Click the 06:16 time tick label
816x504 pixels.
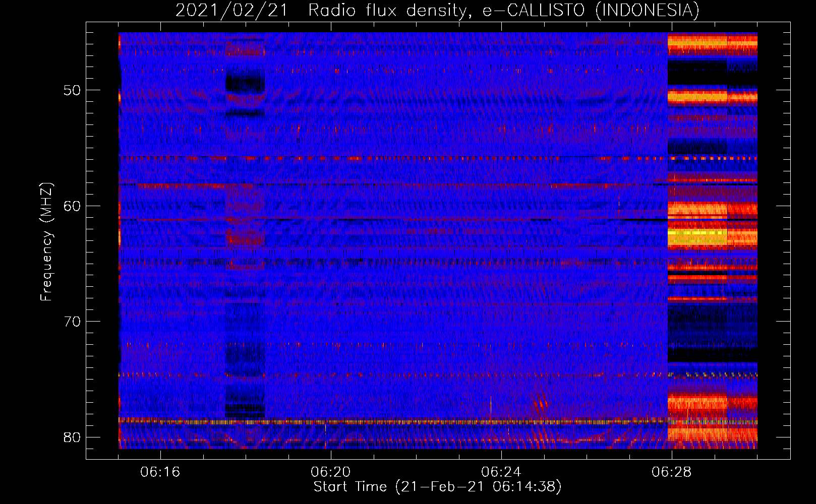(x=160, y=472)
